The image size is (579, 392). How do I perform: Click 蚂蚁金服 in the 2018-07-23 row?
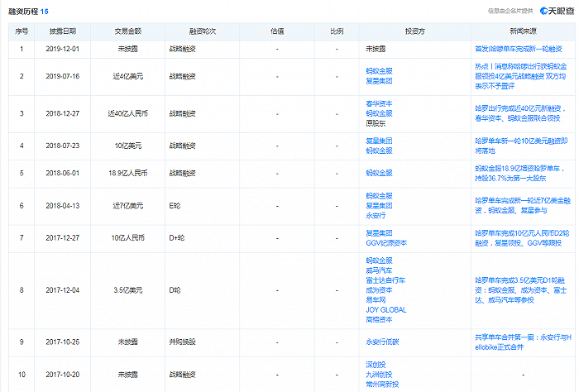tap(379, 151)
